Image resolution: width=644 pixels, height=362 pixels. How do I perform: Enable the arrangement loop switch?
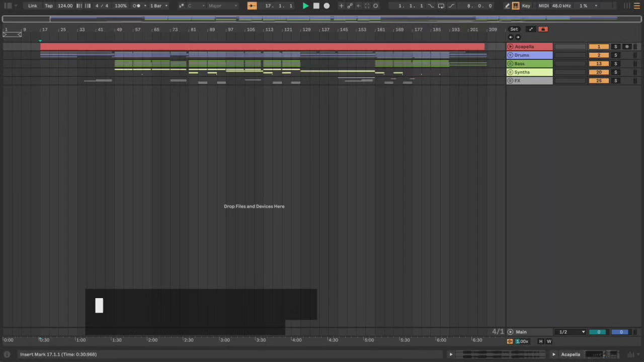(x=441, y=6)
